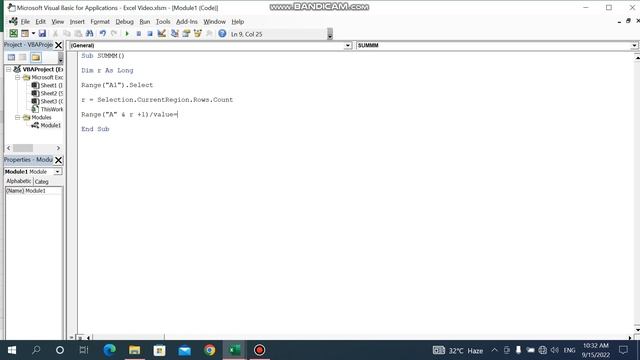The image size is (640, 360).
Task: Open the Edit menu
Action: pos(40,22)
